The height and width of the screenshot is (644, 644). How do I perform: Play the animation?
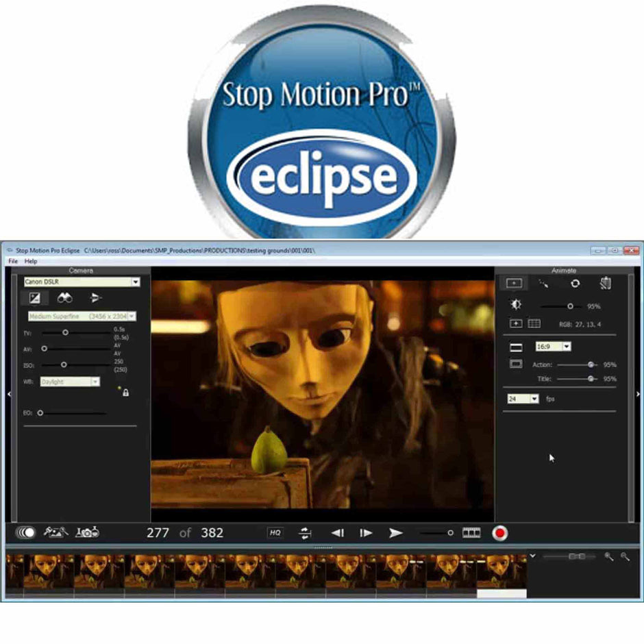(395, 533)
